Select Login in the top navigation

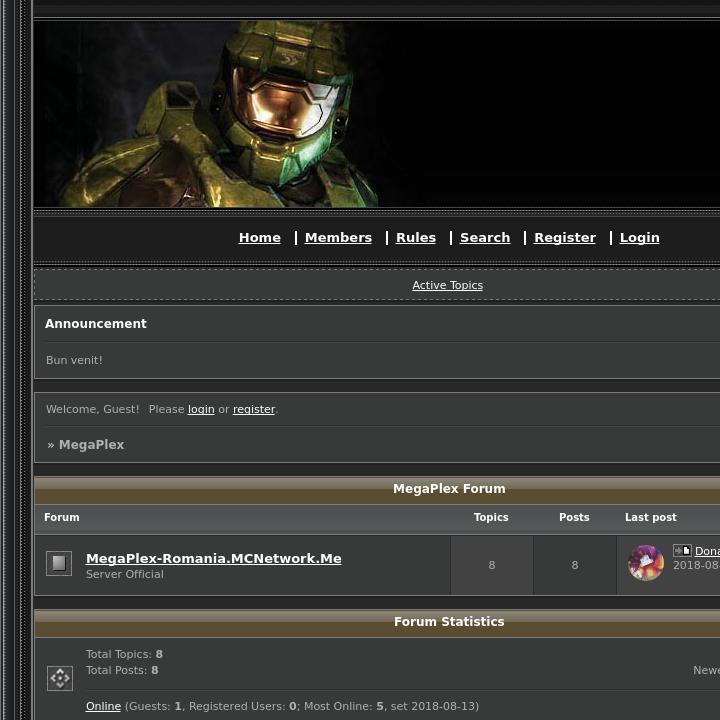click(x=639, y=238)
